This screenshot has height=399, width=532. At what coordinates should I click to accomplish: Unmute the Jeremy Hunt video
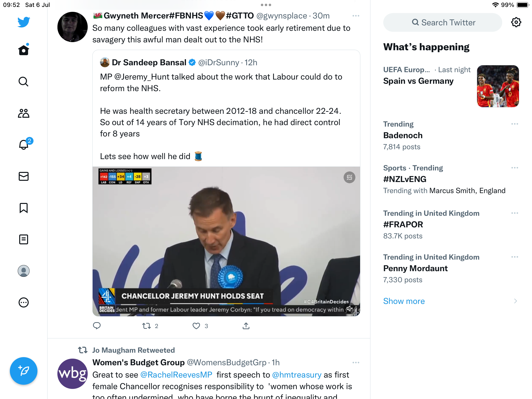coord(349,308)
